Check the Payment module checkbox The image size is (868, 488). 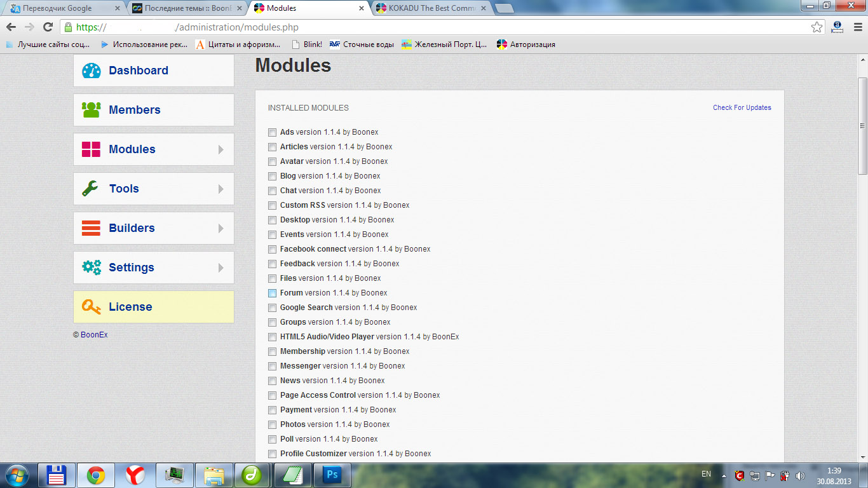(x=272, y=410)
